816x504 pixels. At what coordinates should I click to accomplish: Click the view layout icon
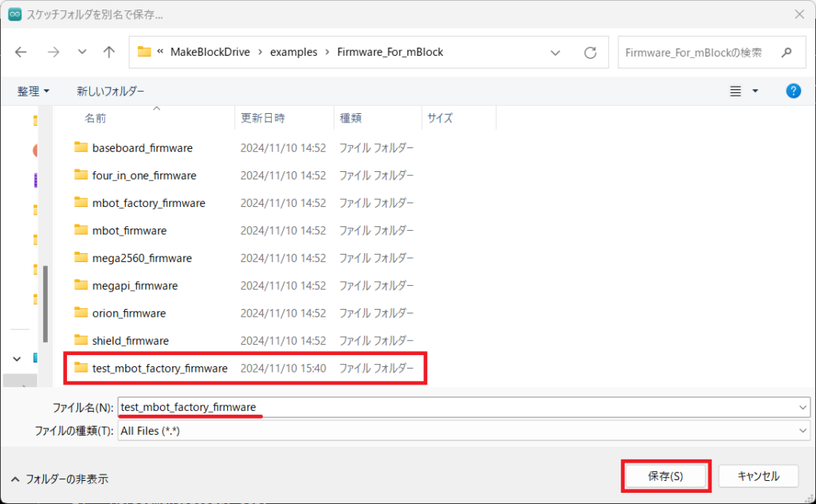(x=736, y=92)
